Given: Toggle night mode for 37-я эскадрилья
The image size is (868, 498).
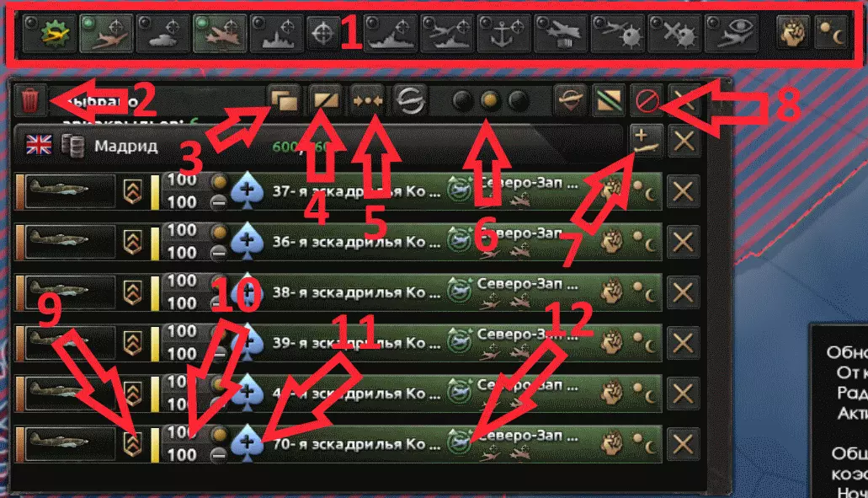Looking at the screenshot, I should coord(646,191).
